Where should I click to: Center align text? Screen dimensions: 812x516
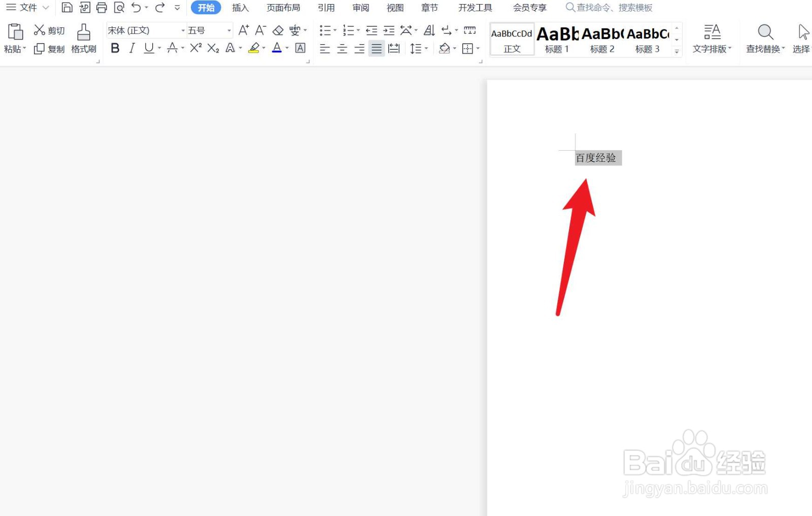(x=342, y=49)
